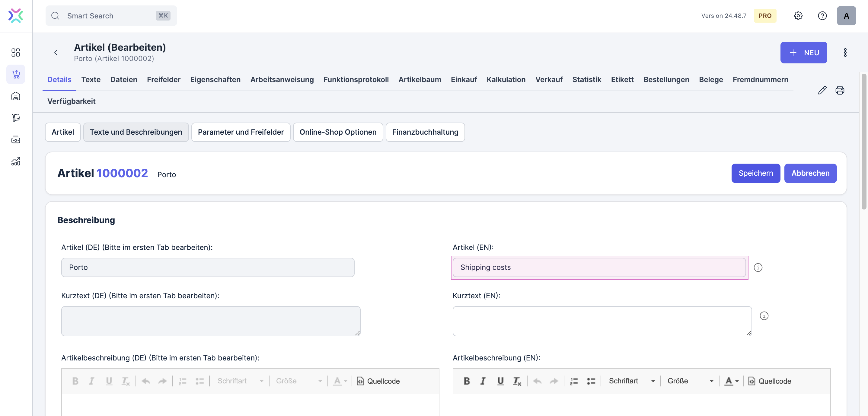Click the Speichern button

pos(755,173)
